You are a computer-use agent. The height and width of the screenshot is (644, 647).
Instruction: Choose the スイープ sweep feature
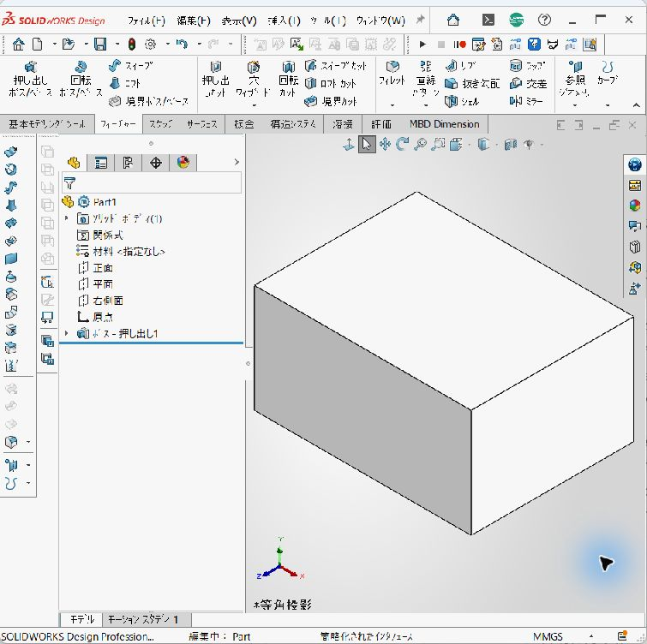[x=130, y=66]
